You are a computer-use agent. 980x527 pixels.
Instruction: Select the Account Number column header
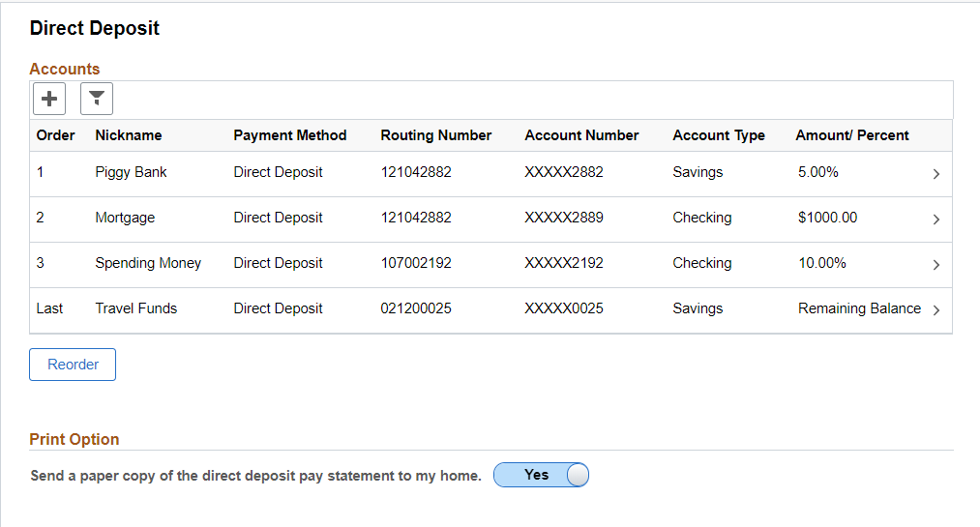(x=581, y=135)
